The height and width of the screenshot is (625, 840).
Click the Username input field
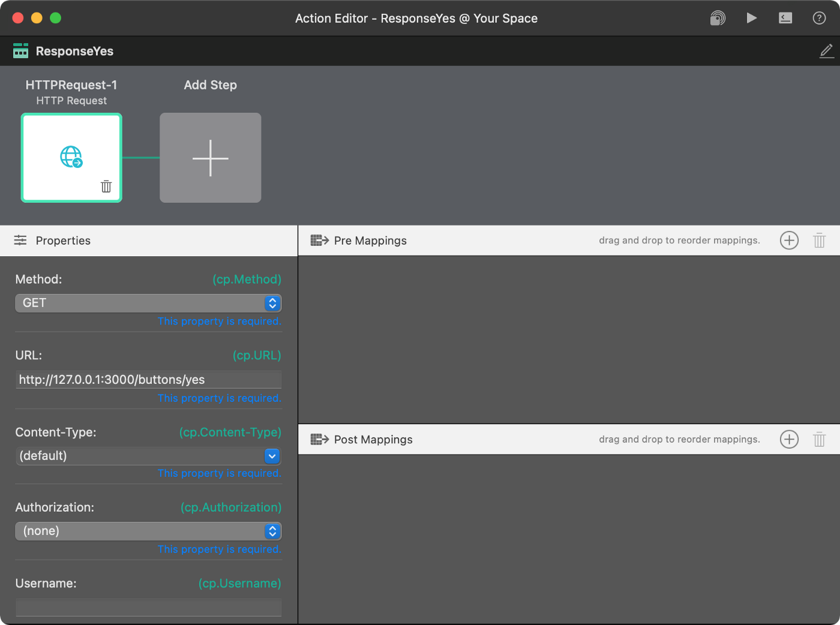point(148,607)
